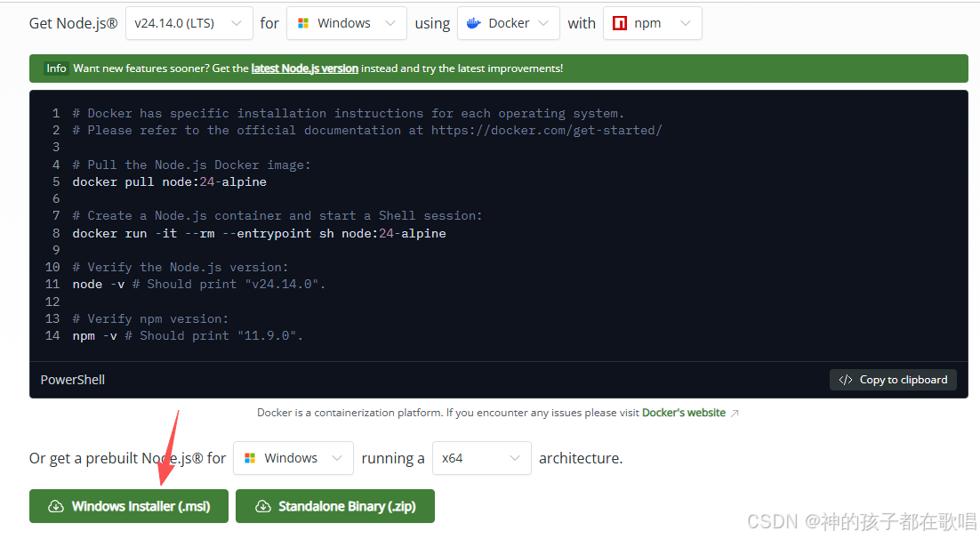Open the prebuilt Windows platform dropdown

click(293, 457)
